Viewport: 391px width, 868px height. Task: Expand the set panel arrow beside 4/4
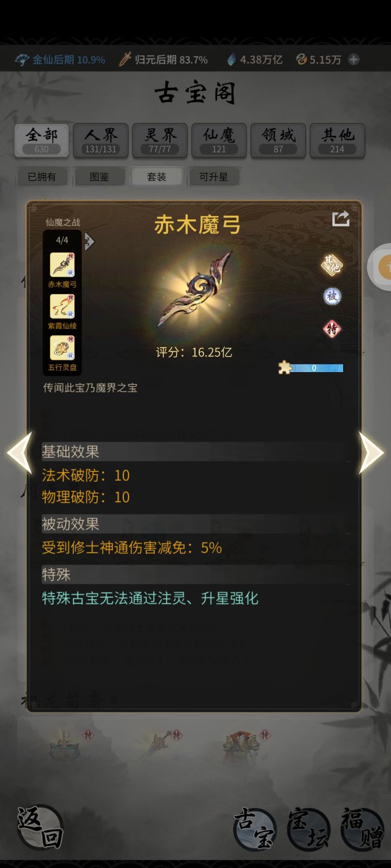point(90,241)
